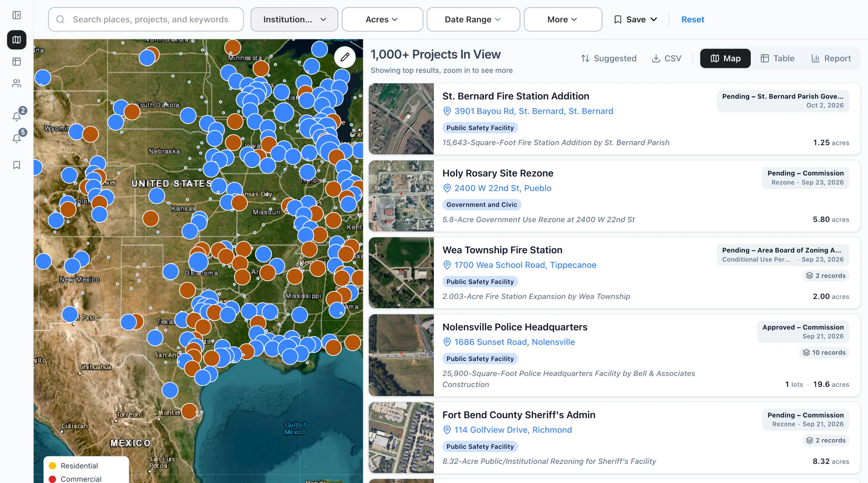Click Wea Township's 2 records badge
This screenshot has width=868, height=483.
(x=826, y=275)
